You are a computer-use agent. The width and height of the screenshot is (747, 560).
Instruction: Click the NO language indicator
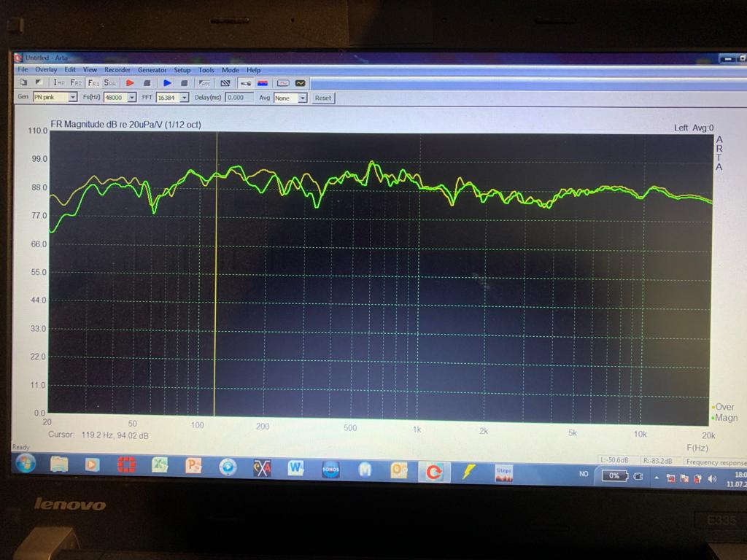click(584, 474)
